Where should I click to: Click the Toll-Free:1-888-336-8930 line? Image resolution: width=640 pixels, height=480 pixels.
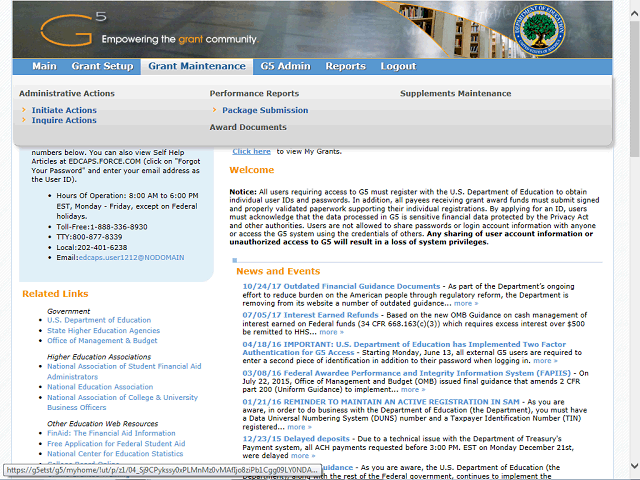coord(102,227)
